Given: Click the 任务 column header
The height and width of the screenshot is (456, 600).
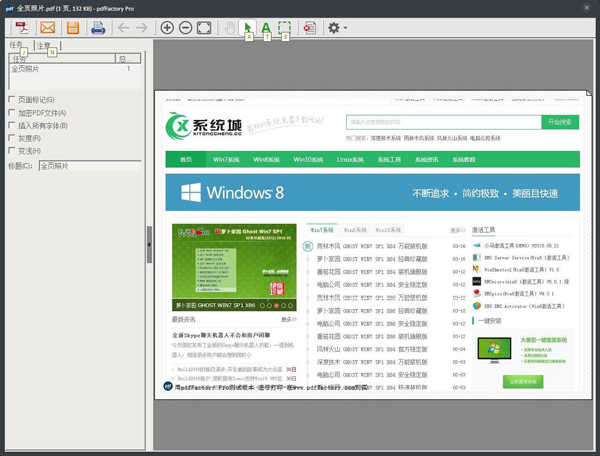Looking at the screenshot, I should [62, 59].
